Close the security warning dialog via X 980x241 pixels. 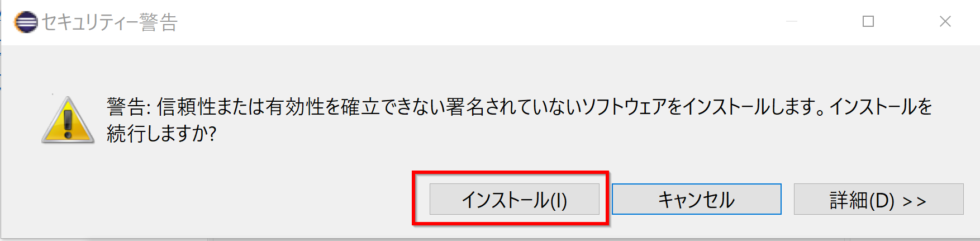click(x=945, y=21)
